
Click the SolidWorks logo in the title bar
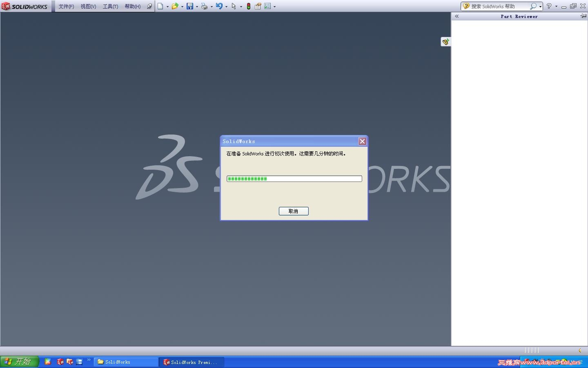point(24,6)
